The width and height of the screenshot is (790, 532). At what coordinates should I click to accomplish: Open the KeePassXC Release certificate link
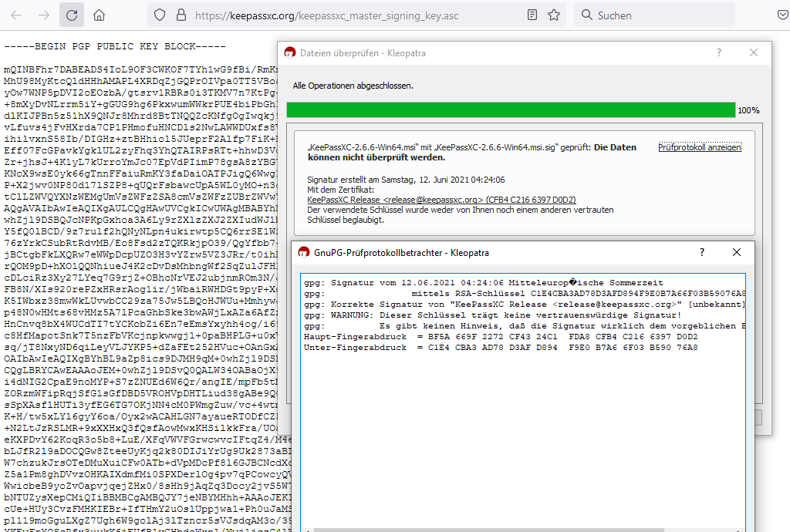pos(441,200)
